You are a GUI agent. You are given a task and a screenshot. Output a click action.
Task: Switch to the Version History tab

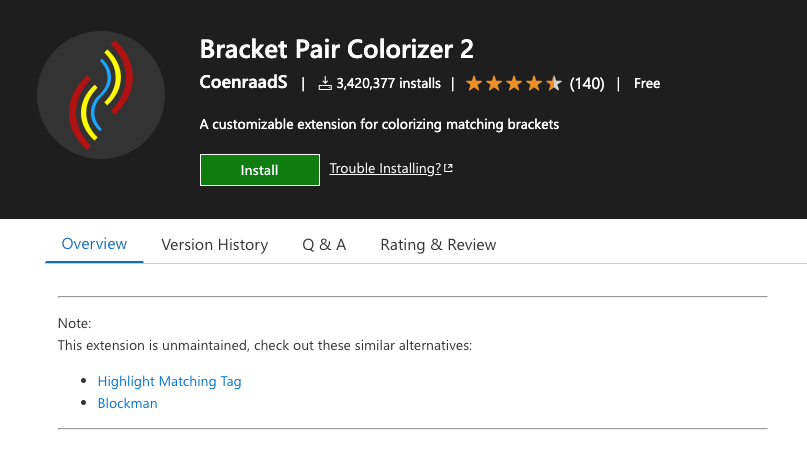click(x=215, y=244)
